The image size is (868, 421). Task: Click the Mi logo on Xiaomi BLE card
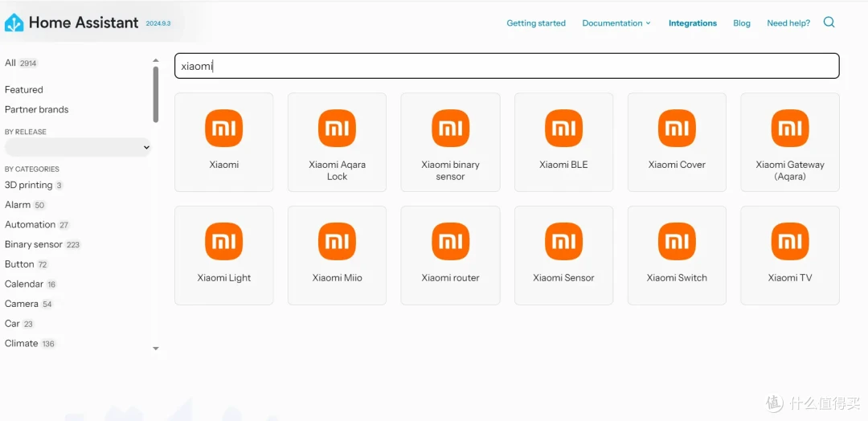point(563,129)
